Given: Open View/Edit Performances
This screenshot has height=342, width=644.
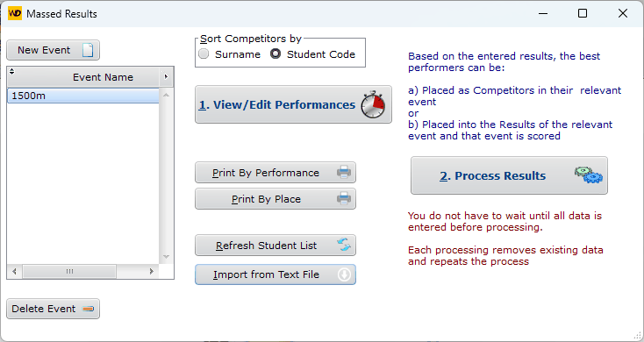Looking at the screenshot, I should click(x=293, y=104).
